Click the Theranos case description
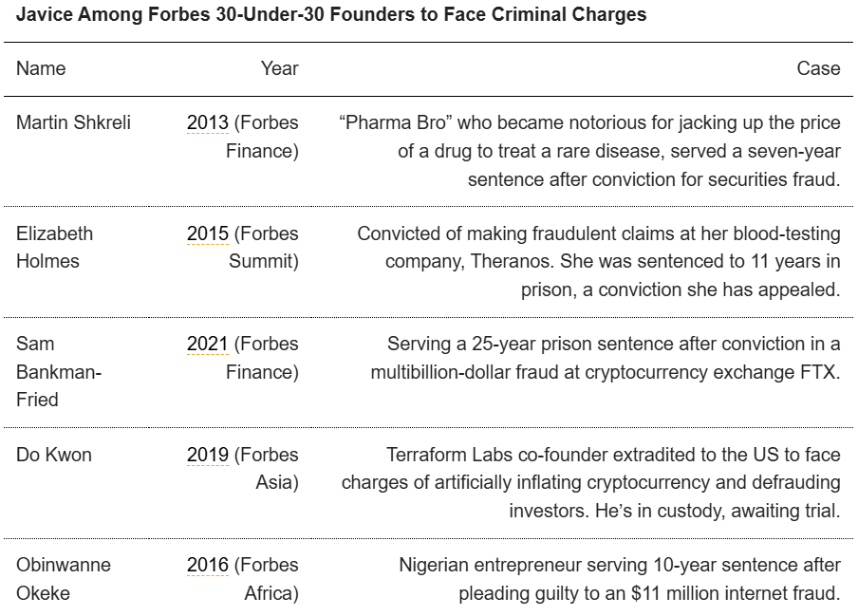The height and width of the screenshot is (616, 858). (599, 262)
